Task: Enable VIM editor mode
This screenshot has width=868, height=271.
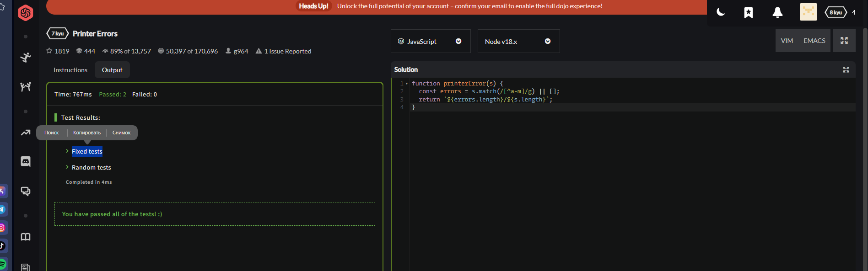Action: (x=787, y=41)
